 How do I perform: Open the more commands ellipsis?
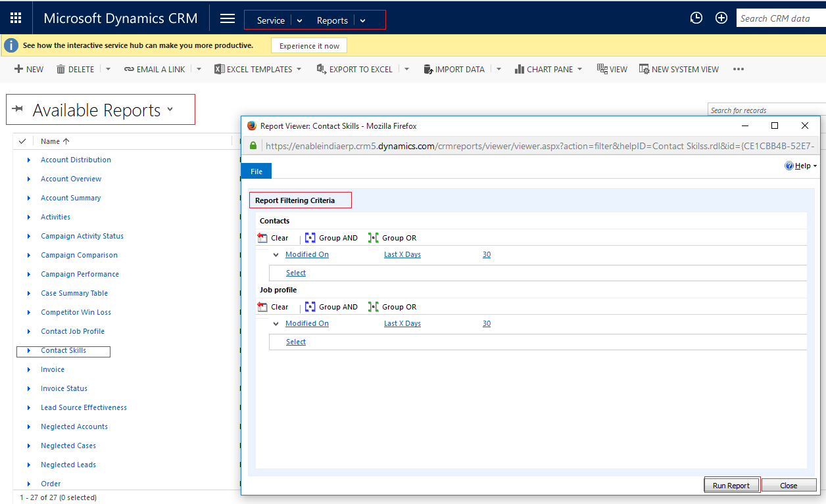(x=739, y=69)
